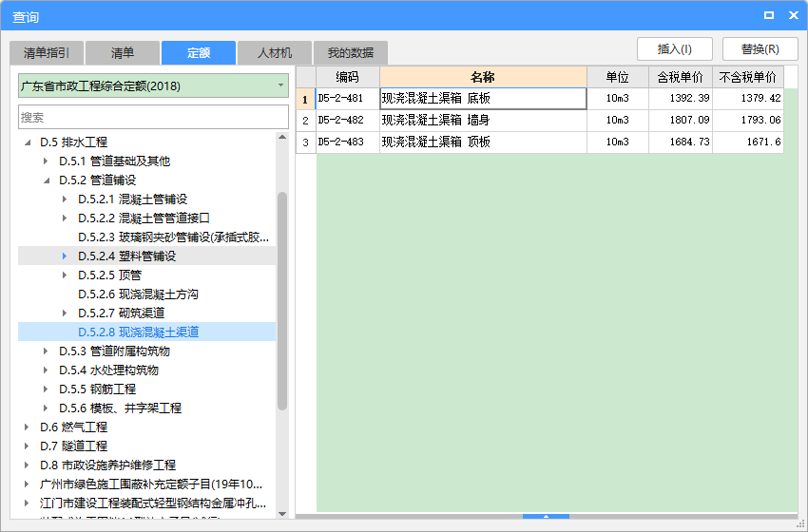
Task: Expand D.6 燃气工程 arrow
Action: tap(27, 427)
